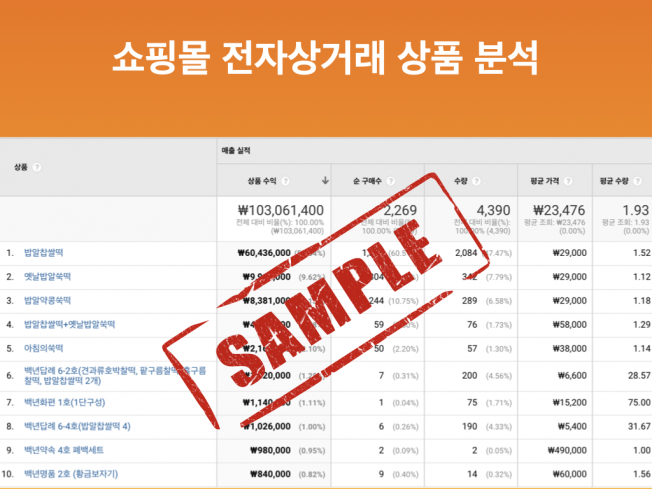Select the revenue value ₩60,436,000
This screenshot has width=652, height=489.
tap(264, 253)
